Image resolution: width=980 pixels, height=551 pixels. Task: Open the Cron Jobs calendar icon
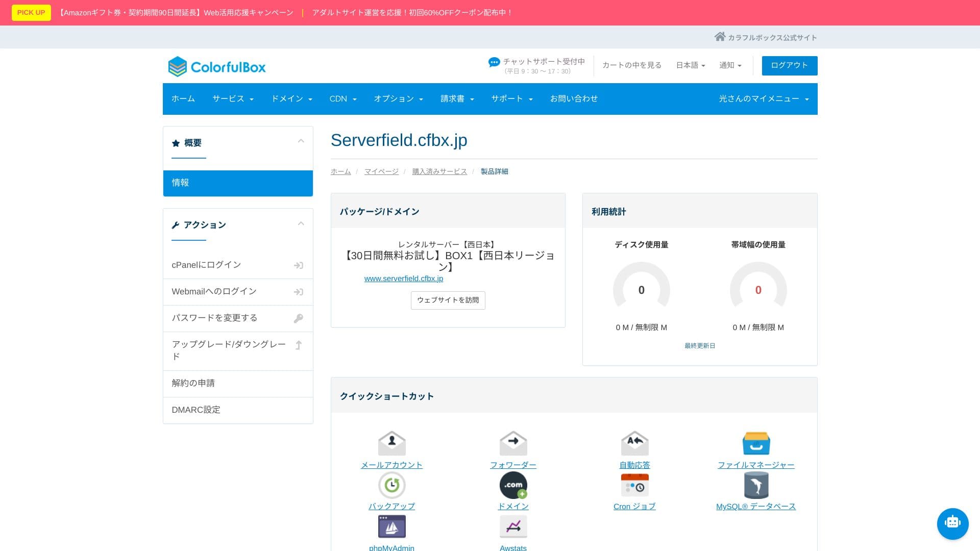634,485
